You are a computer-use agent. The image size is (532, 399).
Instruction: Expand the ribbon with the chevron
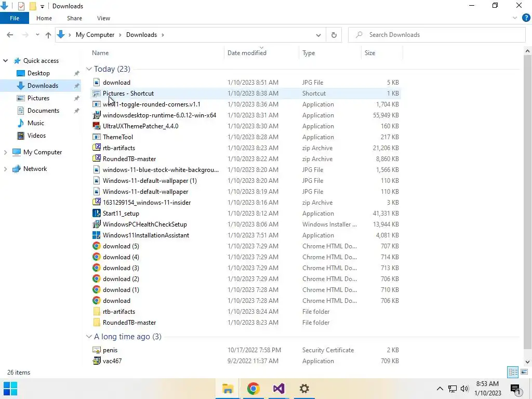point(515,18)
